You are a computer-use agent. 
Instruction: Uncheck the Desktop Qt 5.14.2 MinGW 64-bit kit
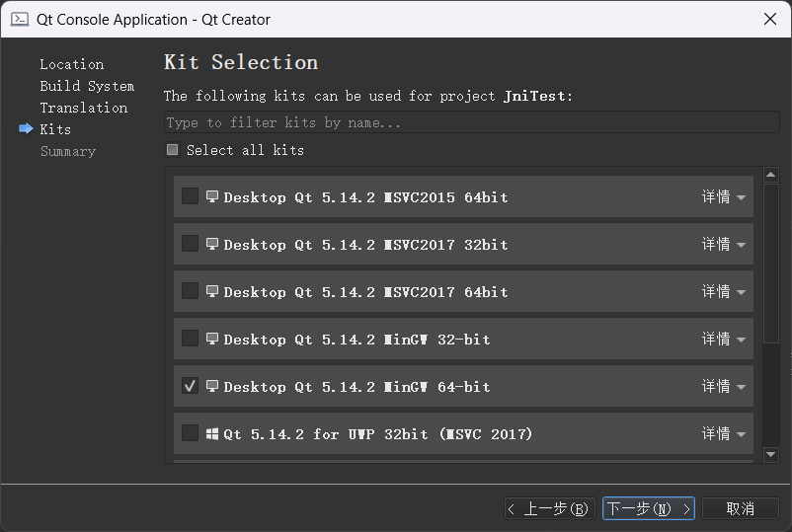tap(190, 386)
